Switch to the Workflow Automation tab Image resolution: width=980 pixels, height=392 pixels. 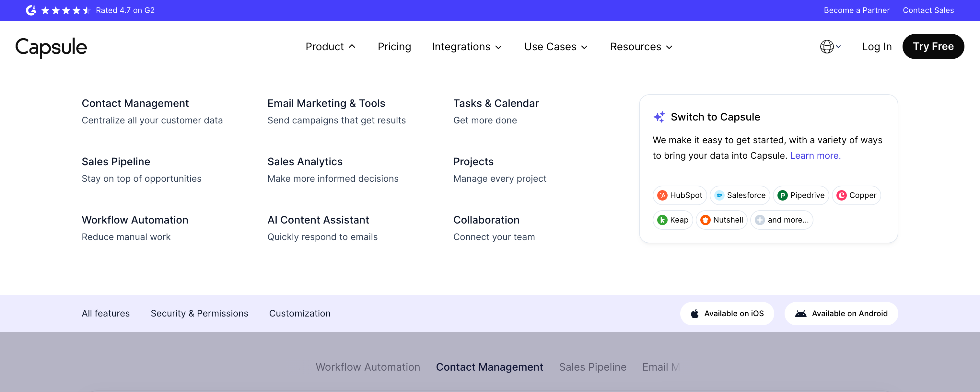[x=367, y=366]
